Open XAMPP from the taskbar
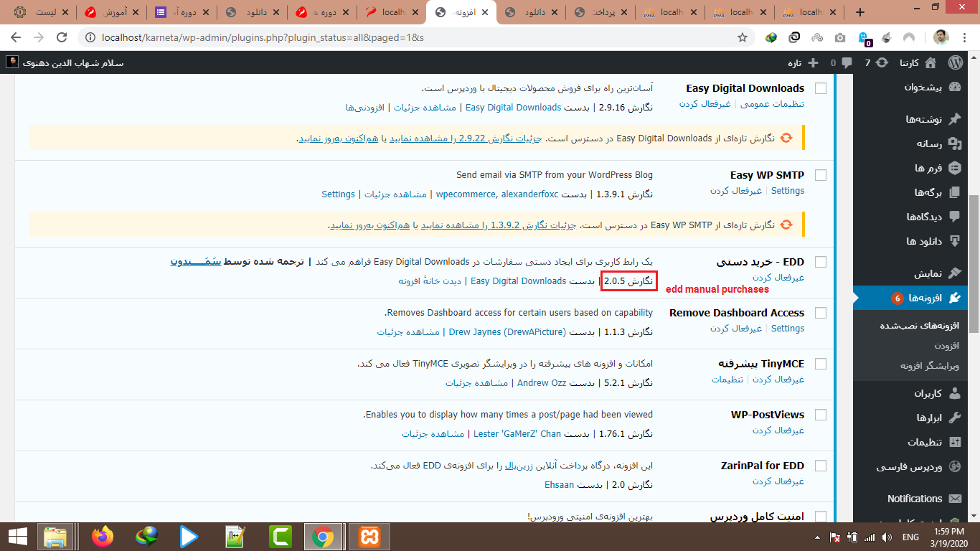 pyautogui.click(x=370, y=537)
